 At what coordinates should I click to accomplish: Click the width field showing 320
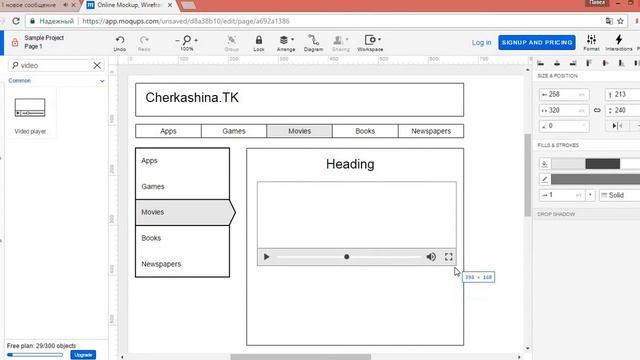click(x=564, y=110)
